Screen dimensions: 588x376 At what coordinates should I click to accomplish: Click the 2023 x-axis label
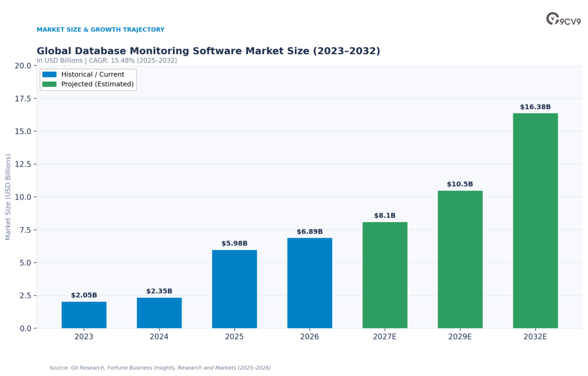point(84,336)
